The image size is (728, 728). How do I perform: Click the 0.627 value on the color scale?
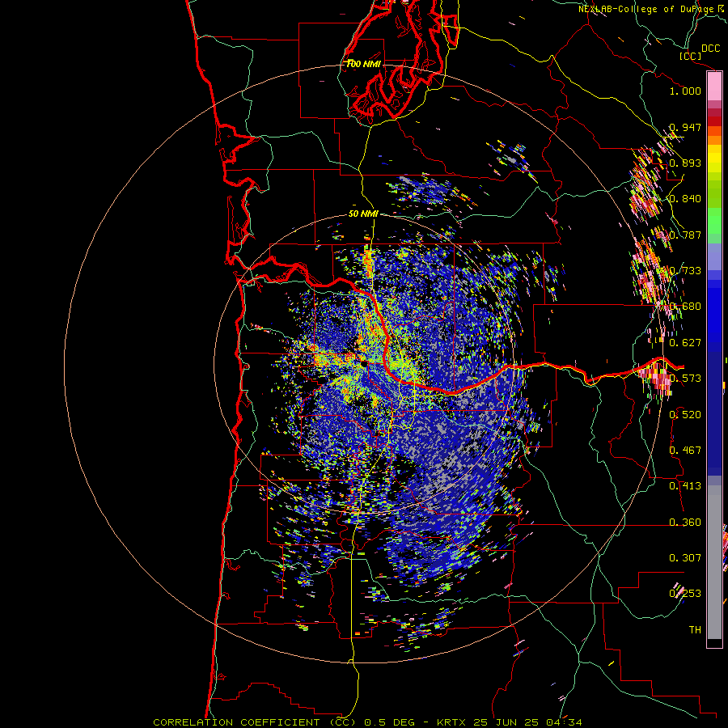685,343
